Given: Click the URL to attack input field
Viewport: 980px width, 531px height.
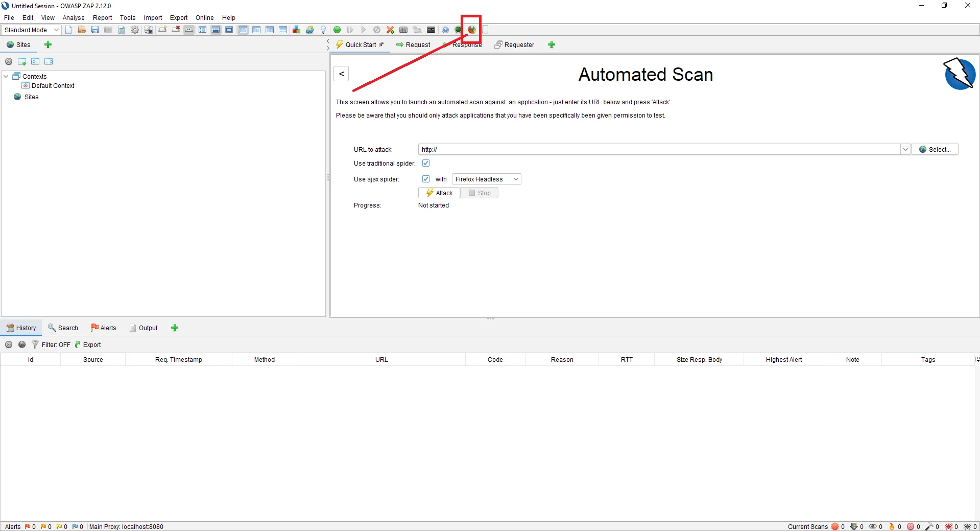Looking at the screenshot, I should click(x=659, y=149).
